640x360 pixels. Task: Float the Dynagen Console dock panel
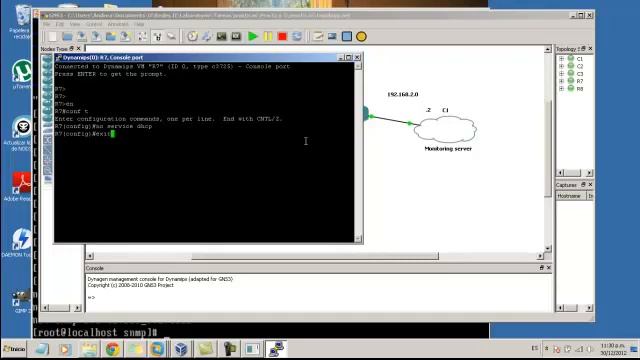click(542, 268)
